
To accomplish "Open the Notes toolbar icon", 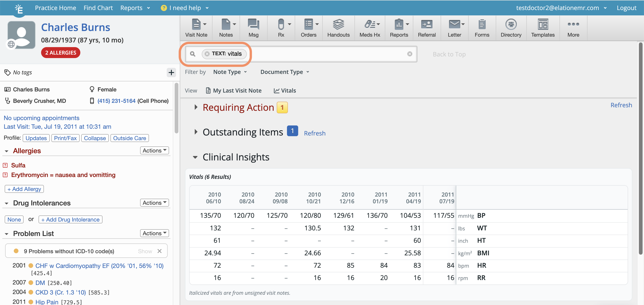I will coord(226,28).
